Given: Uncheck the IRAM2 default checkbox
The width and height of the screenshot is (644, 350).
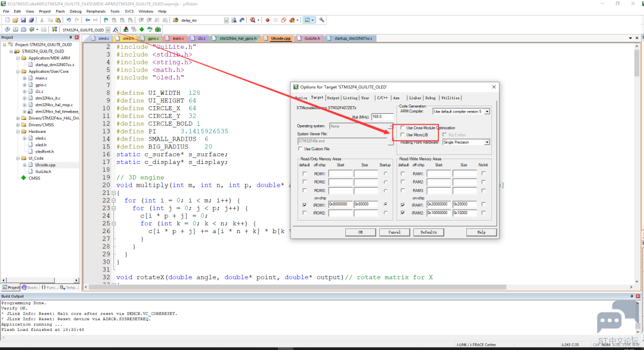Looking at the screenshot, I should tap(402, 213).
